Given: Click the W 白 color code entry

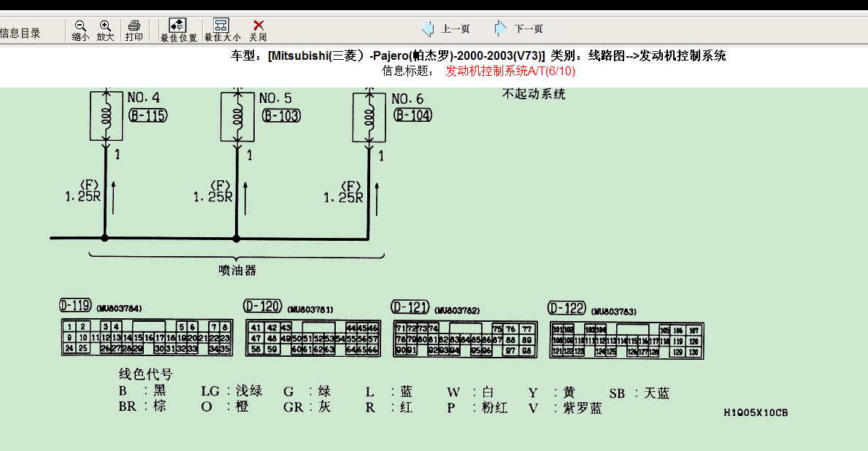Looking at the screenshot, I should pyautogui.click(x=471, y=393).
